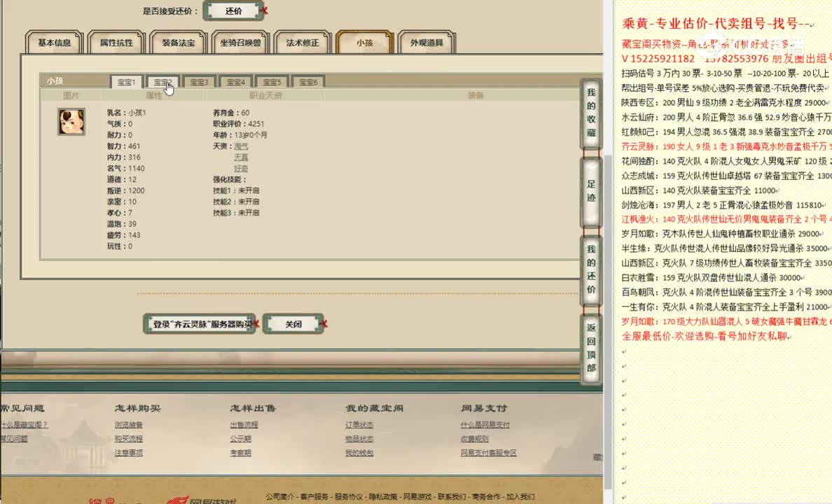This screenshot has height=504, width=832.
Task: Click the 叛逆:1200 attribute text
Action: (126, 190)
